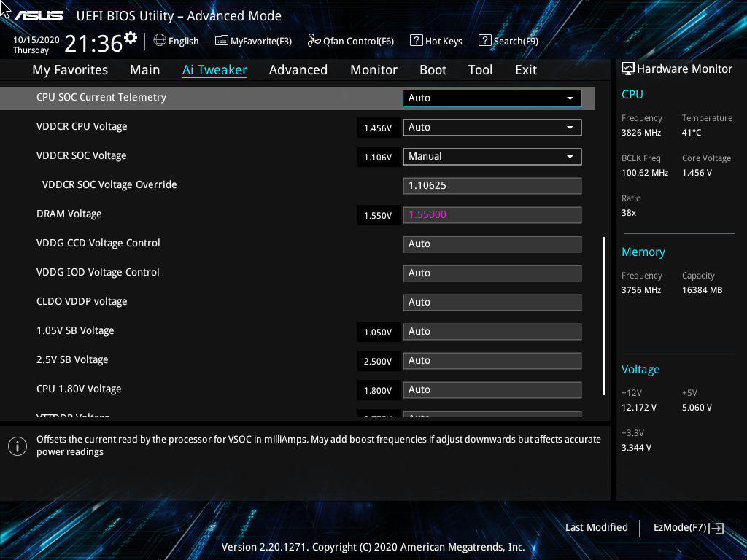Expand the VDDCR CPU Voltage dropdown
Screen dimensions: 747x560
tap(492, 127)
